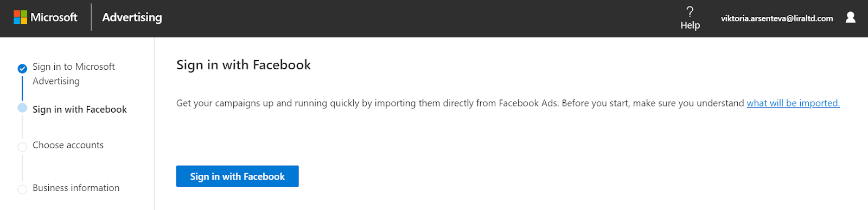Click the Microsoft wordmark in header
The image size is (868, 210).
pos(54,17)
